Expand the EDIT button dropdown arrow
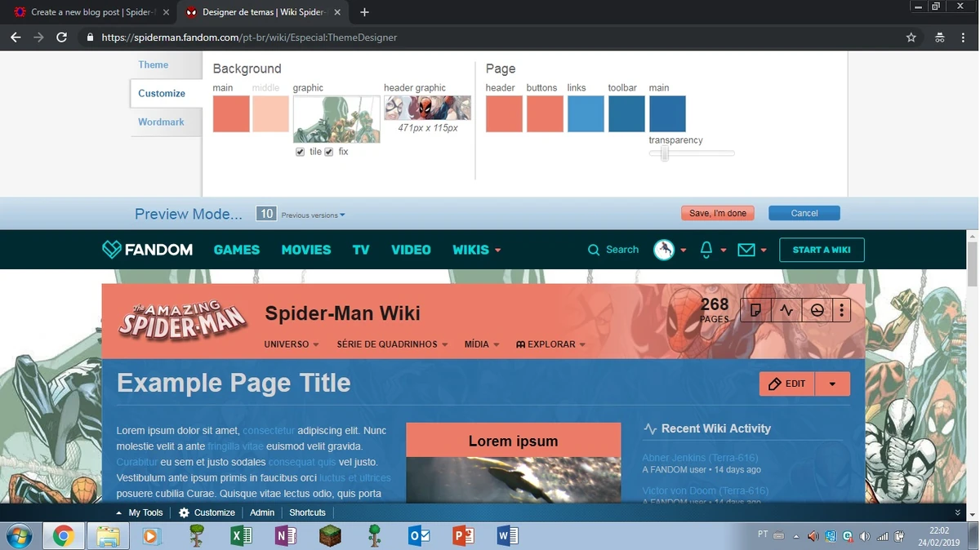The image size is (980, 550). click(x=833, y=384)
